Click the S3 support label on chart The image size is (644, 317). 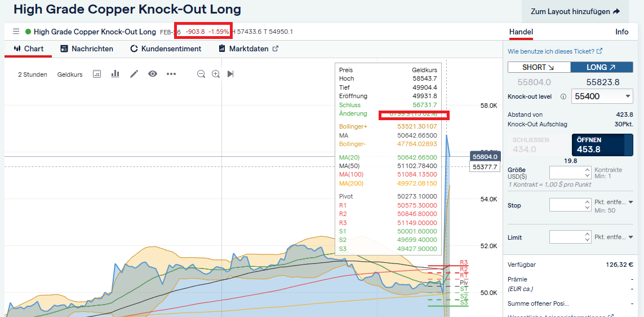point(464,302)
